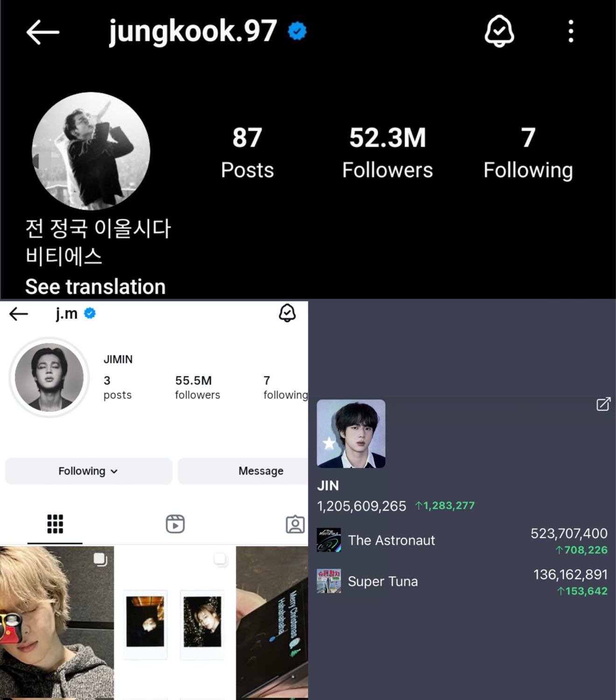Open notification bell on jungkook.97 profile
This screenshot has width=616, height=700.
pyautogui.click(x=499, y=31)
